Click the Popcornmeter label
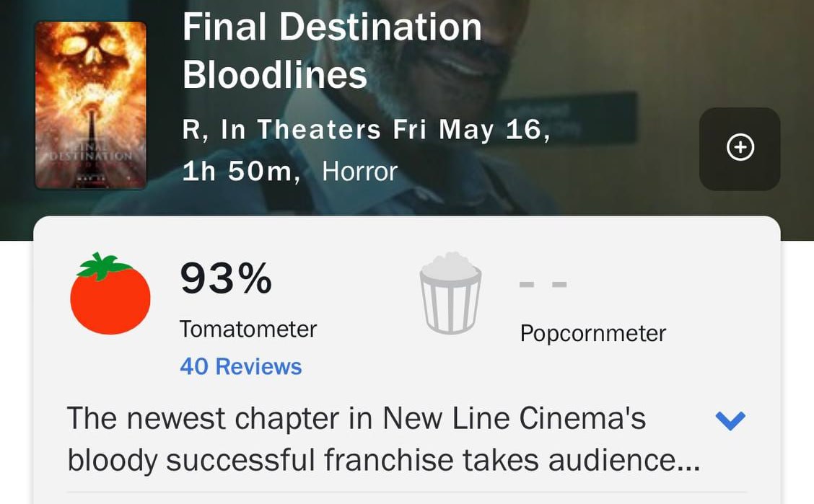 [593, 333]
